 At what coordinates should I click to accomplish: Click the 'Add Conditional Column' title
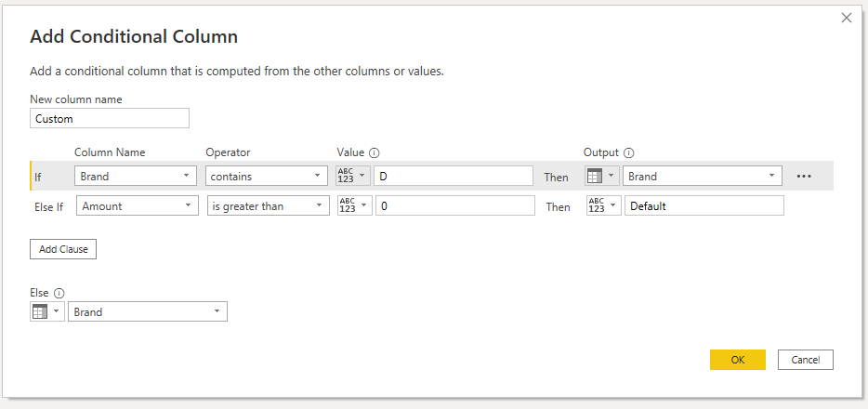pos(134,36)
